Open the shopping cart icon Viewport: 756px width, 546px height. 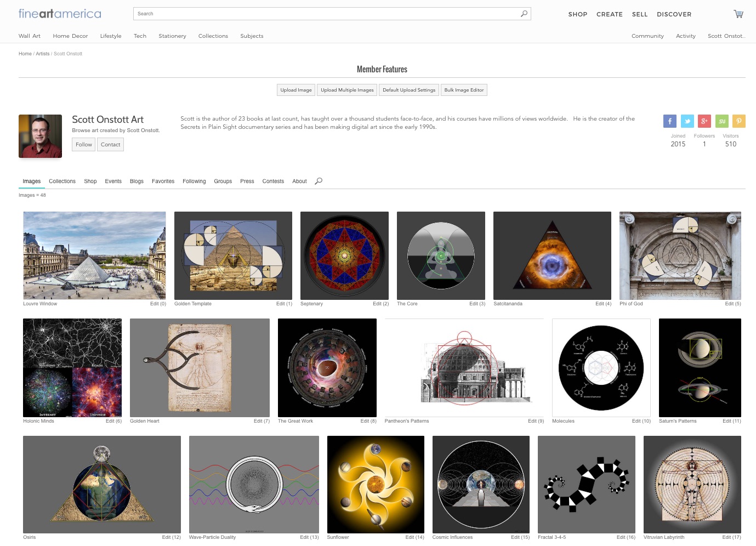tap(738, 14)
